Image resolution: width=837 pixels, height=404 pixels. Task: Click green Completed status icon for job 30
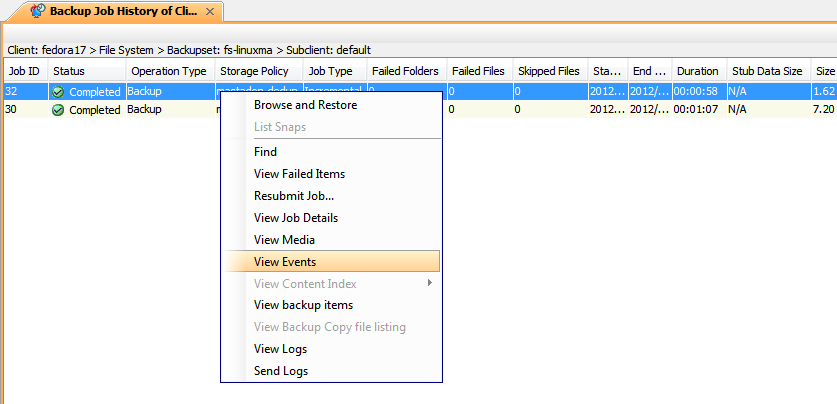click(x=58, y=110)
